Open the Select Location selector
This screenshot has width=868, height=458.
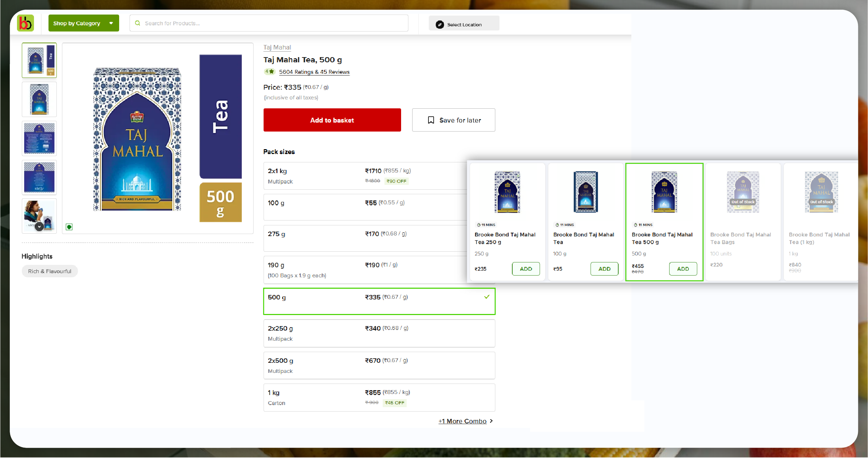pyautogui.click(x=464, y=25)
